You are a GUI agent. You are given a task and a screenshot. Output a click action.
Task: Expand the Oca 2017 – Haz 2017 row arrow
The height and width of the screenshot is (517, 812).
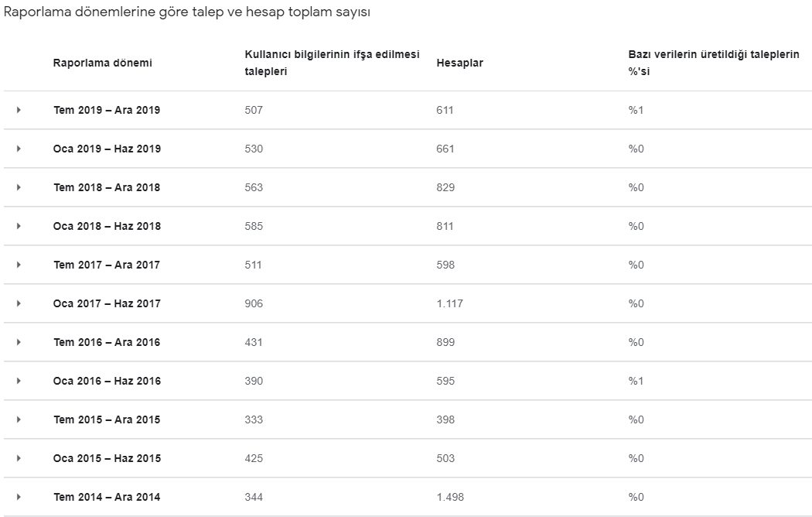click(19, 303)
